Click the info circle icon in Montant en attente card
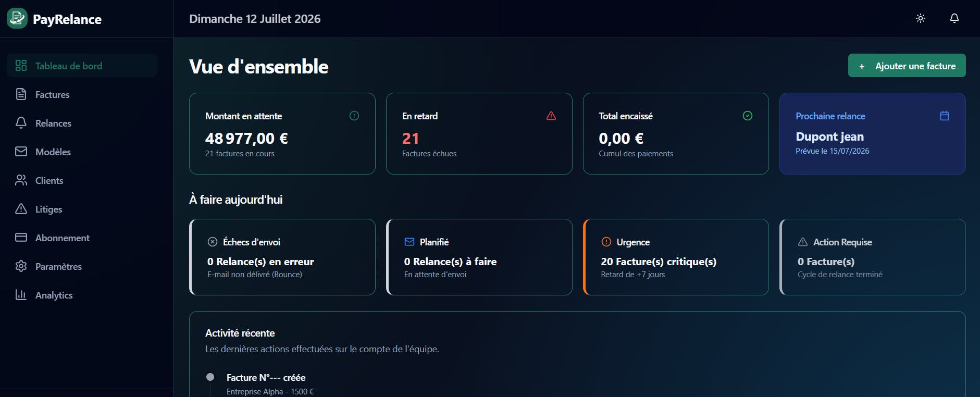980x397 pixels. click(x=354, y=116)
